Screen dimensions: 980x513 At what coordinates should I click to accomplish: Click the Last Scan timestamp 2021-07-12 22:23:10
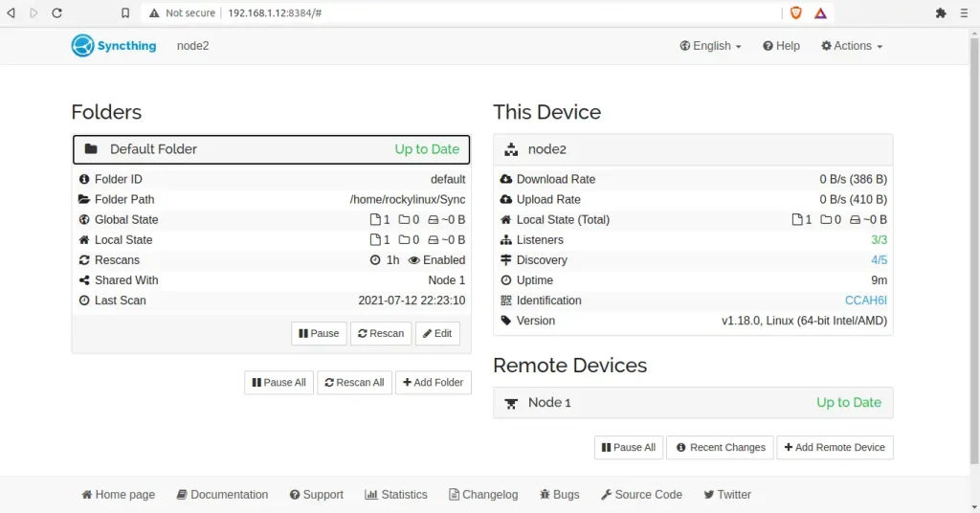click(412, 301)
